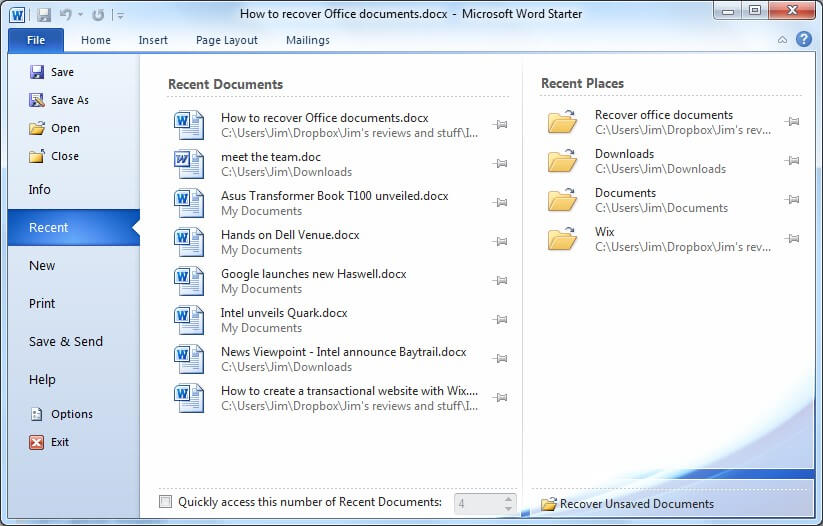The image size is (823, 526).
Task: Switch to the Mailings tab
Action: pyautogui.click(x=308, y=40)
